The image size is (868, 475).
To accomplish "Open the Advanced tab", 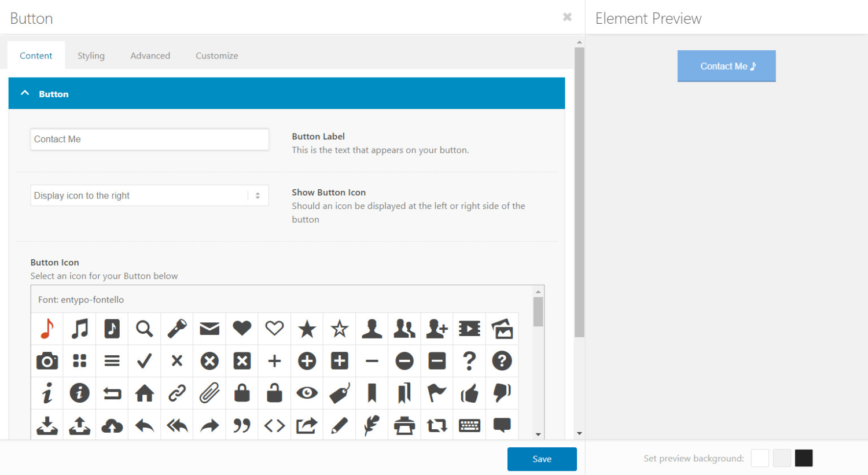I will coord(150,55).
